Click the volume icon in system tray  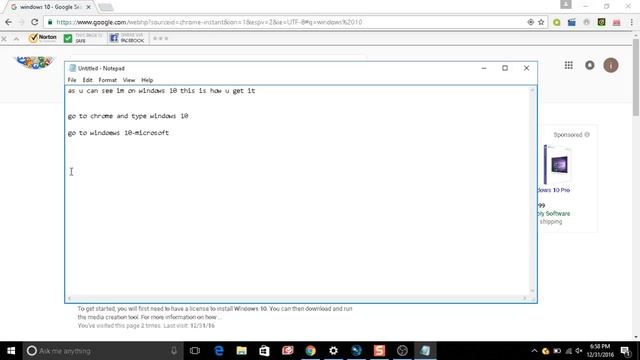(579, 351)
